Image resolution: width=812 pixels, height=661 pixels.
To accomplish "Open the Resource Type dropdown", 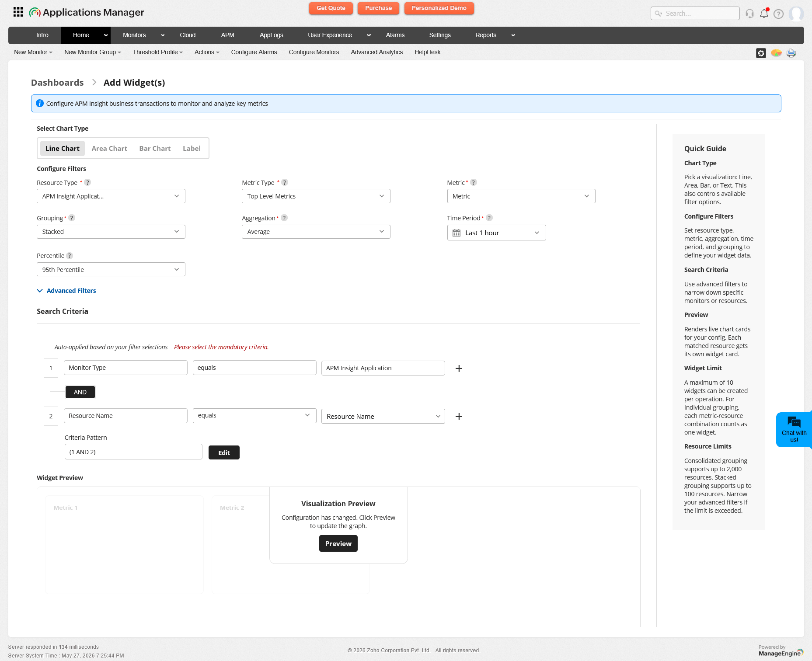I will tap(111, 196).
